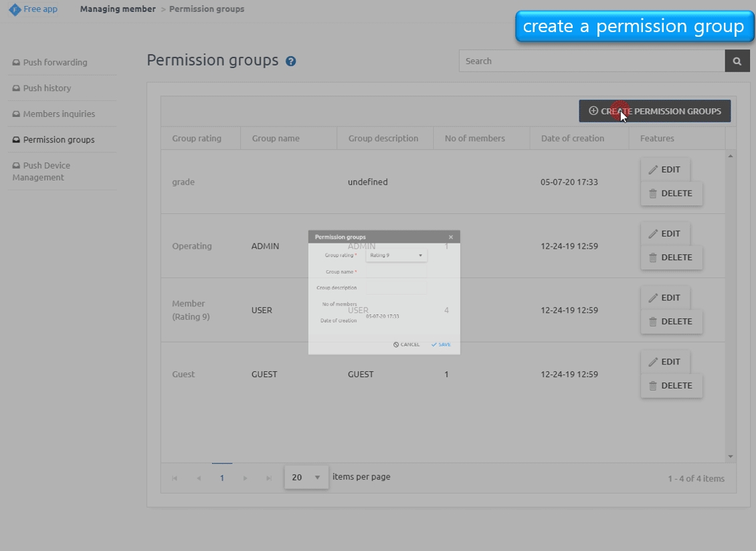Screen dimensions: 756x551
Task: Select Permission groups sidebar item
Action: pyautogui.click(x=59, y=139)
